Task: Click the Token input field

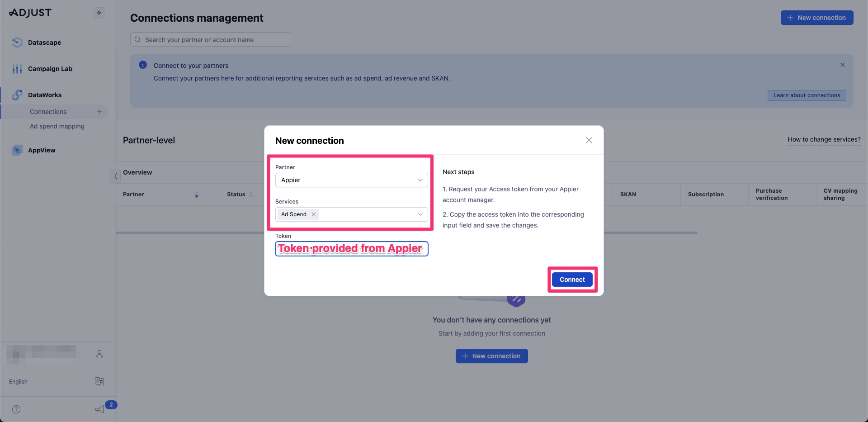Action: pyautogui.click(x=351, y=249)
